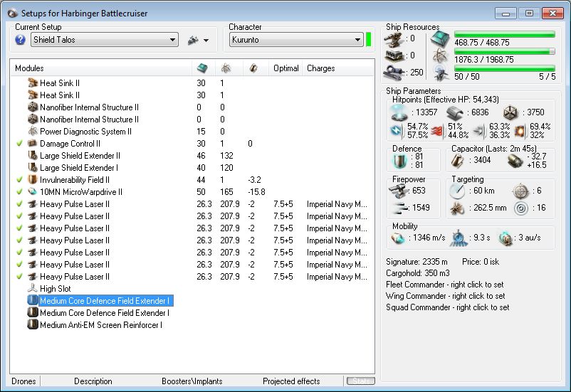571x392 pixels.
Task: Click the velocity icon showing 1346 m/s
Action: 399,238
